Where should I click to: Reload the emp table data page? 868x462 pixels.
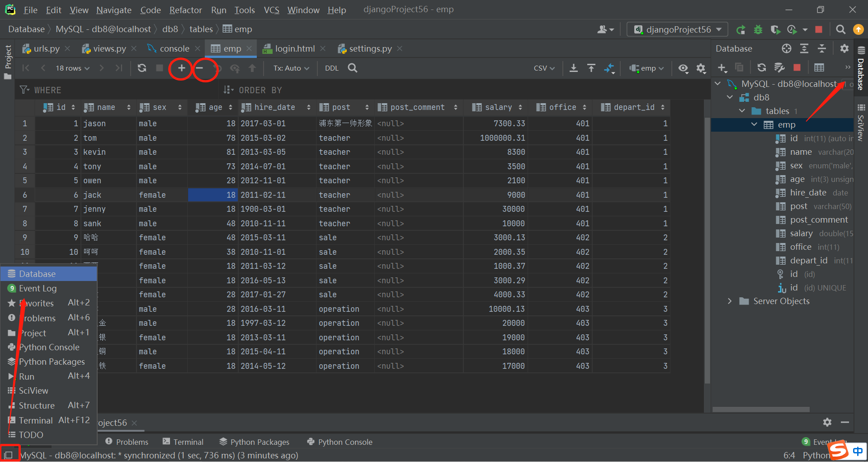click(142, 68)
